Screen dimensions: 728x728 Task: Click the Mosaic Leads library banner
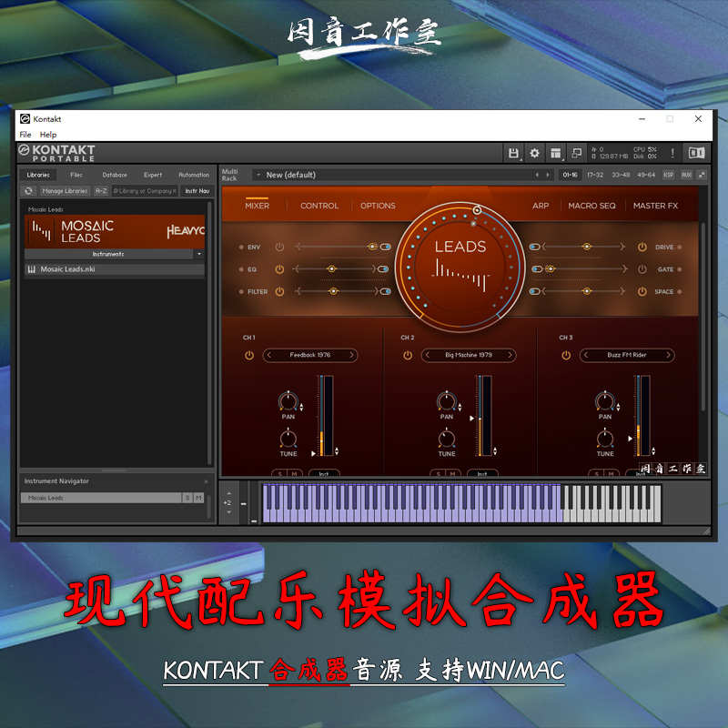click(x=115, y=231)
